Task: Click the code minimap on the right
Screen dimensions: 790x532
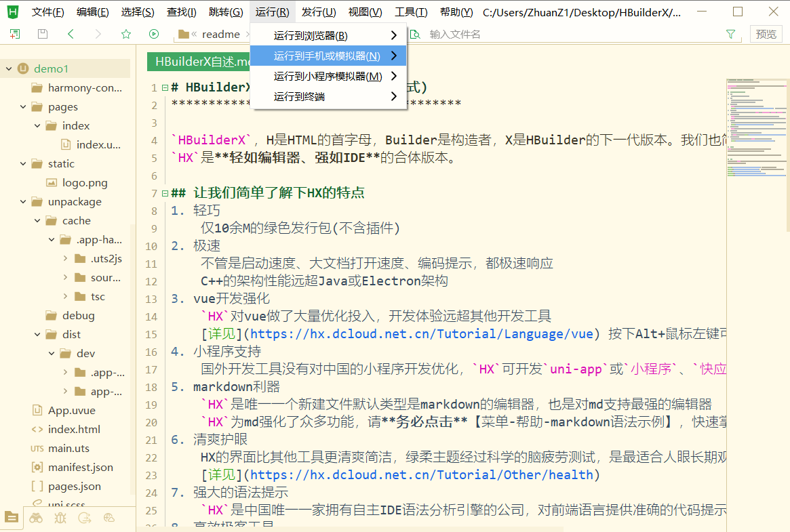Action: (x=756, y=128)
